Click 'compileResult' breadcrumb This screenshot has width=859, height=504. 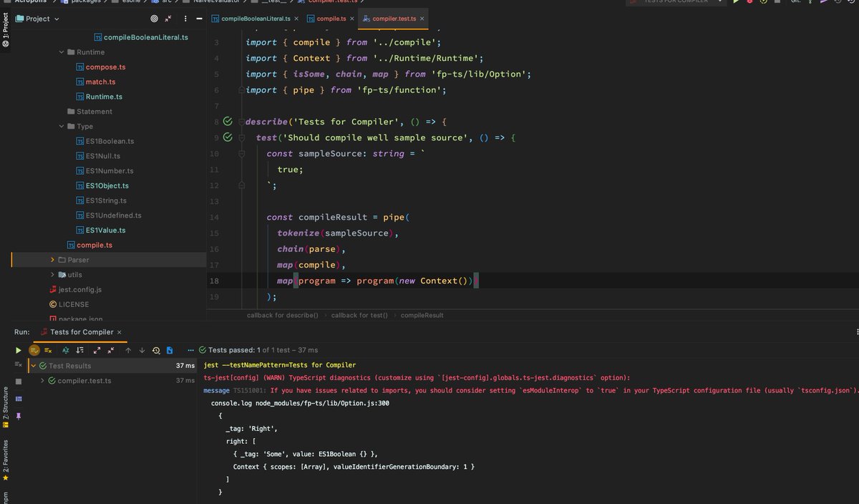point(422,315)
